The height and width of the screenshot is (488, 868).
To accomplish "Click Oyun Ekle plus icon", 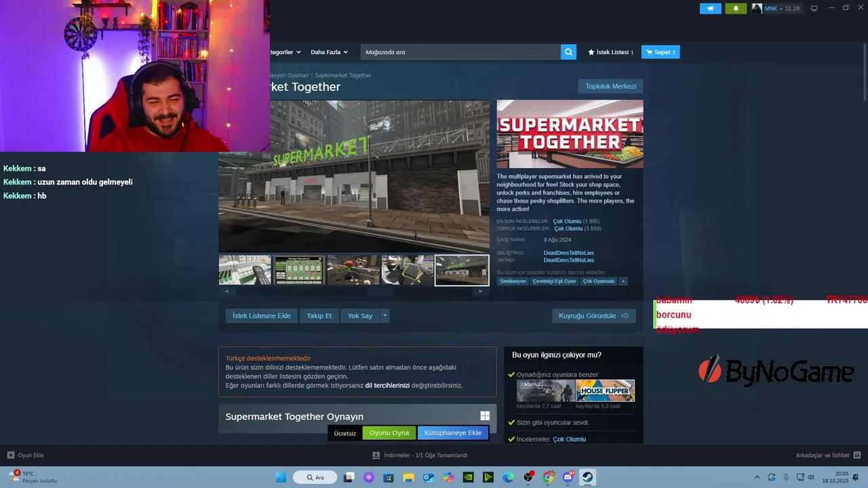I will (x=11, y=455).
